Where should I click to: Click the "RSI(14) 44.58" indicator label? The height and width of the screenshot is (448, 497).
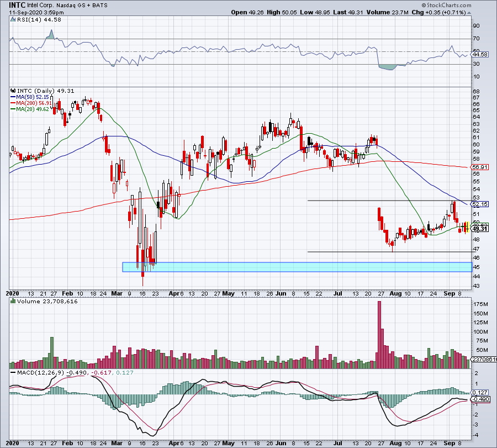[x=39, y=20]
